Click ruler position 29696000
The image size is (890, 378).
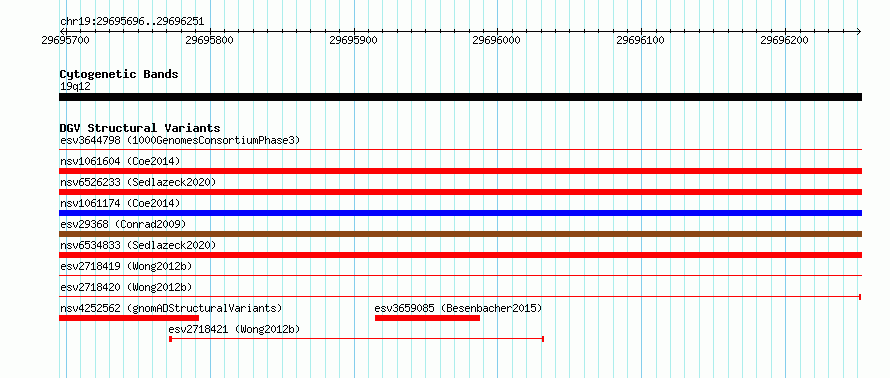coord(497,40)
